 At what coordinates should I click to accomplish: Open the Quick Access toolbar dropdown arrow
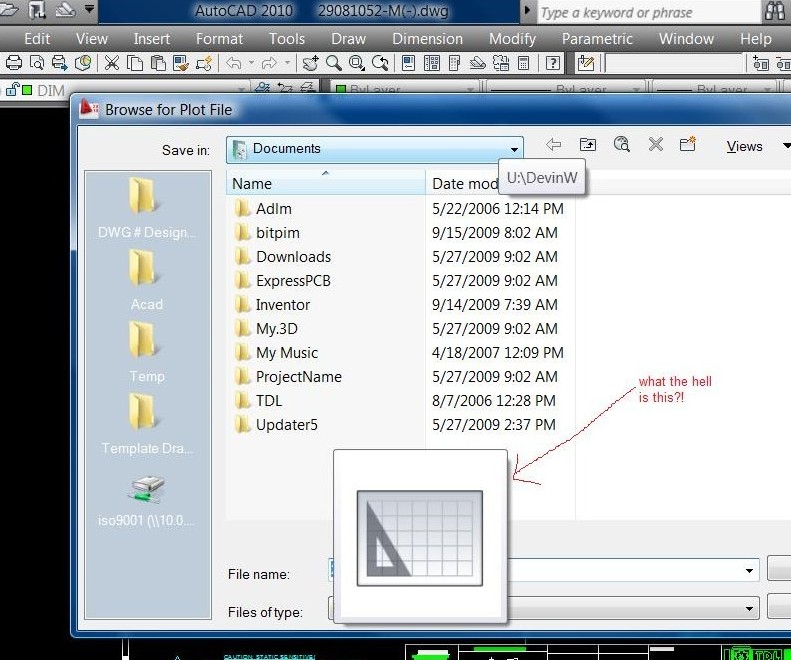[89, 9]
